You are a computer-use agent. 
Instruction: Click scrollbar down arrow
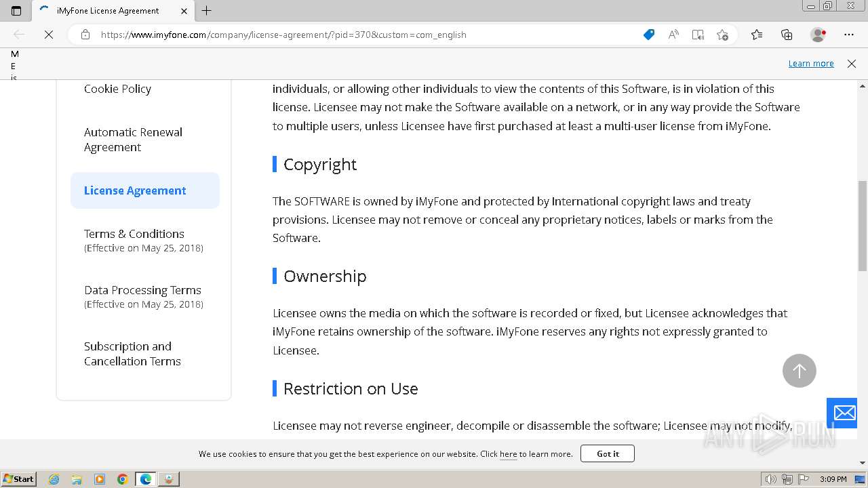[863, 463]
